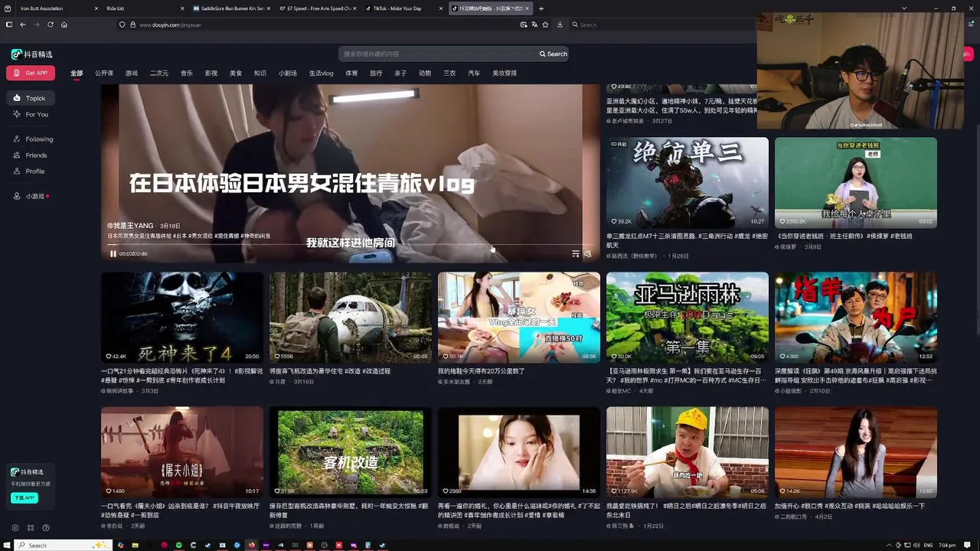Screen dimensions: 980x551
Task: Click the Search button with magnifier
Action: (554, 54)
